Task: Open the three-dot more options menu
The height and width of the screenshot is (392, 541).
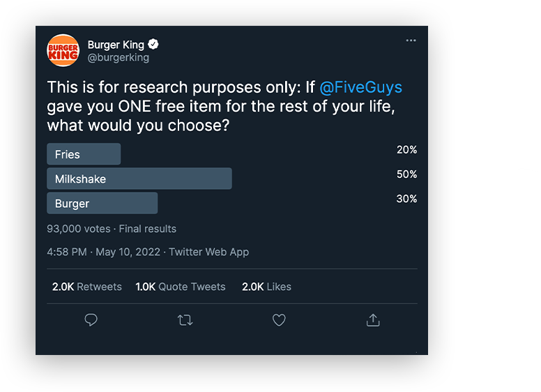Action: click(411, 40)
